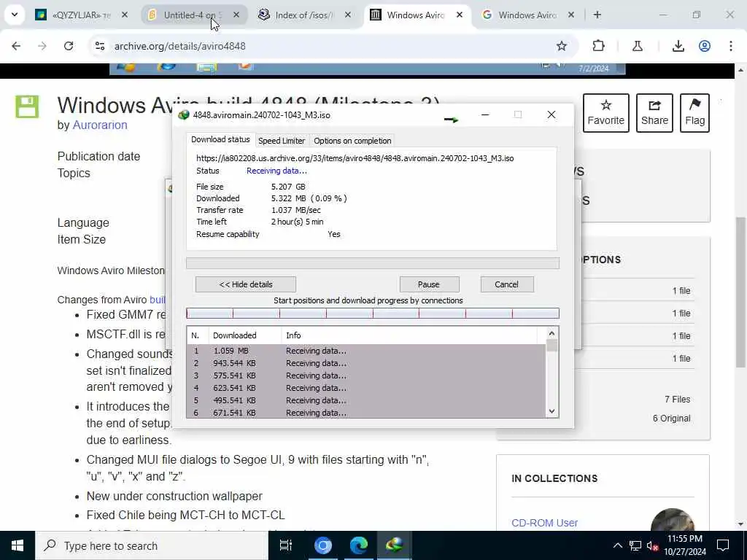Close the Index of /isos tab
This screenshot has width=747, height=560.
(348, 15)
